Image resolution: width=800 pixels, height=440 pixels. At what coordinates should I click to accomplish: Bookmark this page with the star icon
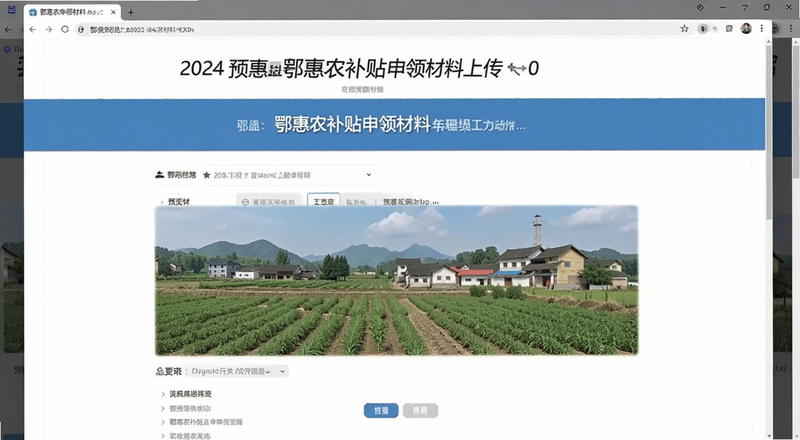(x=684, y=29)
